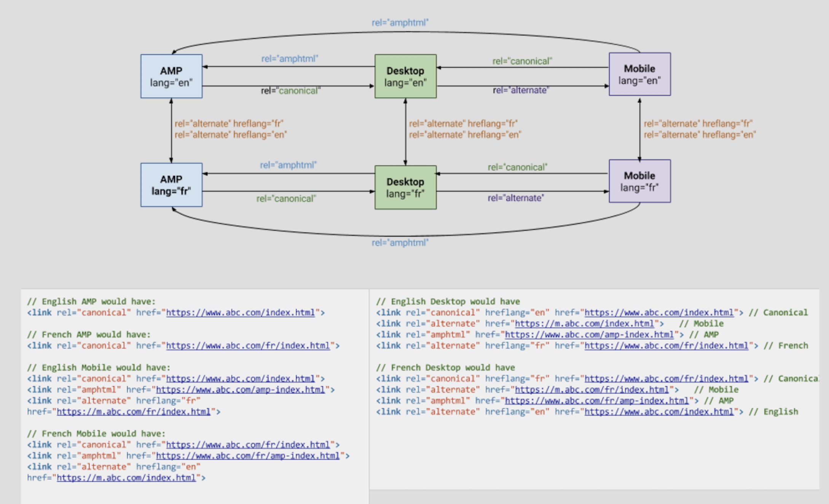Click the "// AMP" comment in French Desktop block
Image resolution: width=829 pixels, height=504 pixels.
pos(719,401)
